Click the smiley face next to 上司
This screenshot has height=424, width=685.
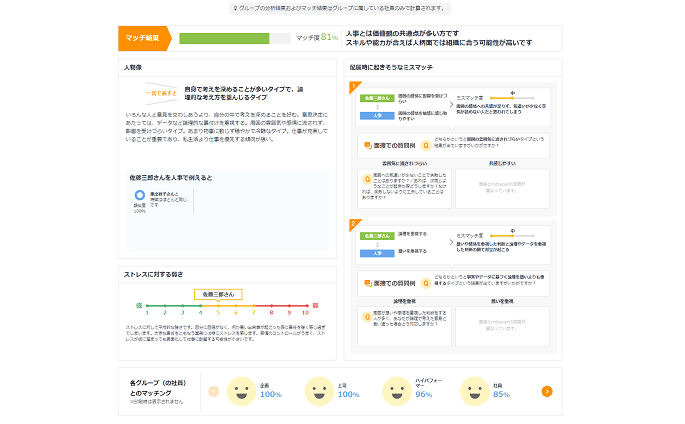coord(319,391)
